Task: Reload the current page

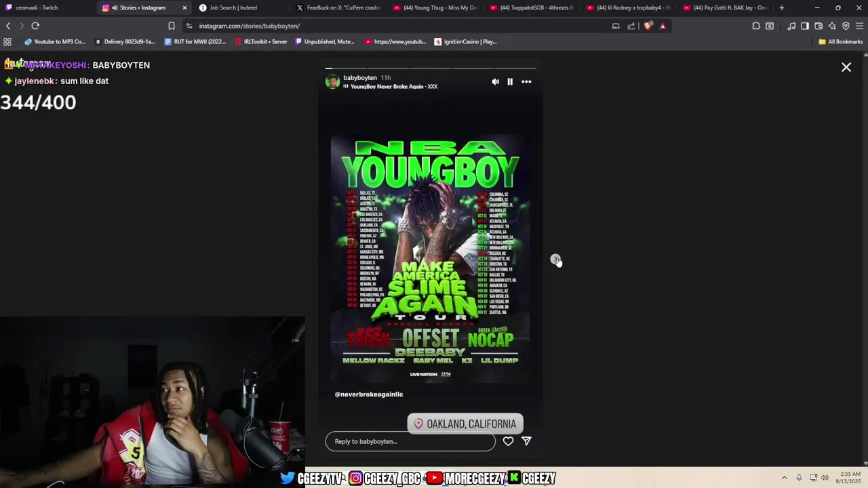Action: [35, 26]
